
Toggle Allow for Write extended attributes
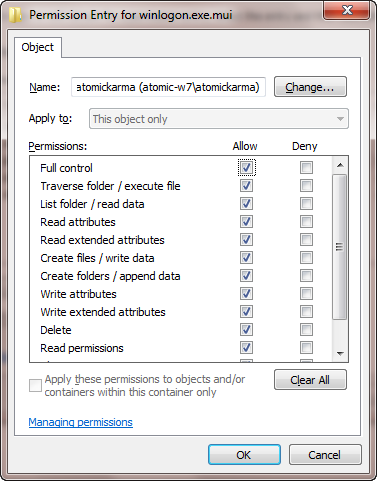pyautogui.click(x=246, y=311)
